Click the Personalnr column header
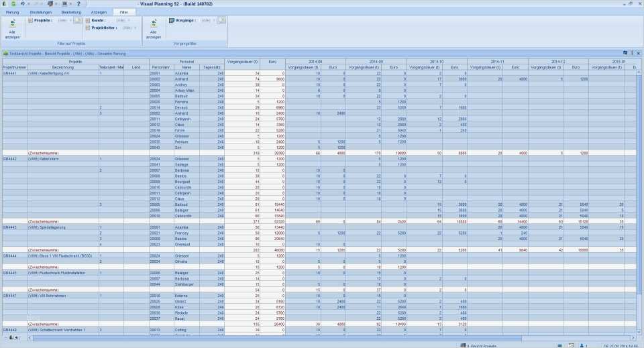 pos(160,67)
